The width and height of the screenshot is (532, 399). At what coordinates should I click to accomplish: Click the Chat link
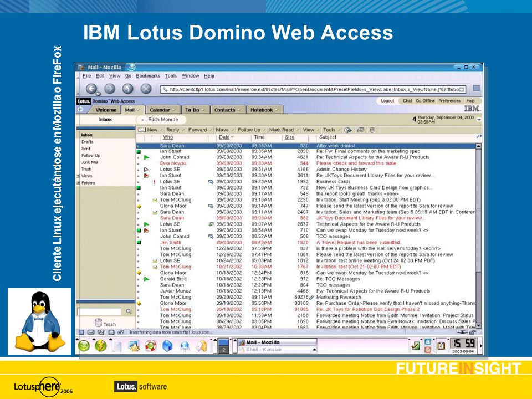(407, 101)
